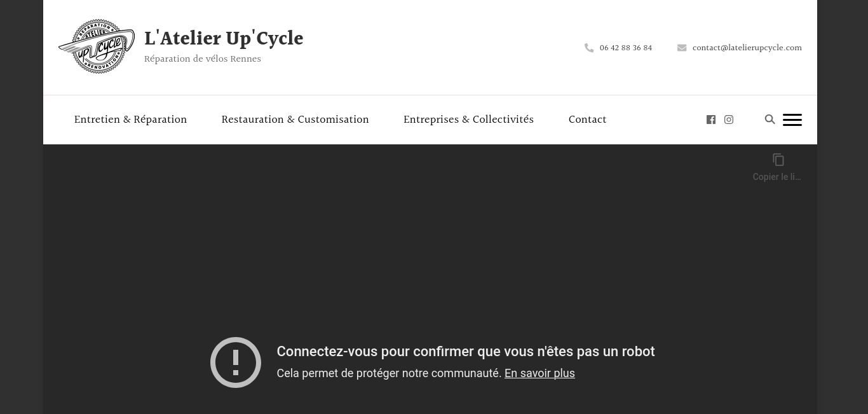The width and height of the screenshot is (868, 414).
Task: Open Restauration & Customisation menu item
Action: (295, 120)
